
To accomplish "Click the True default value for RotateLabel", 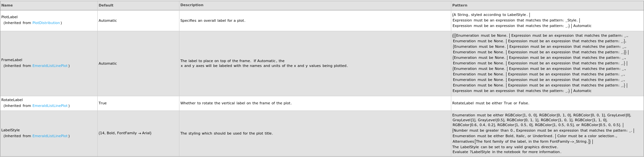I will [103, 103].
